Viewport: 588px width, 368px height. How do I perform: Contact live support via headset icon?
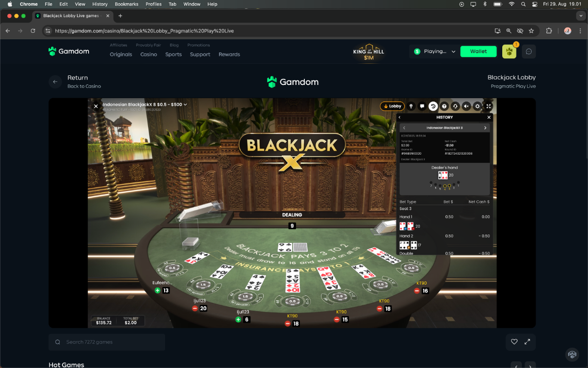click(455, 106)
